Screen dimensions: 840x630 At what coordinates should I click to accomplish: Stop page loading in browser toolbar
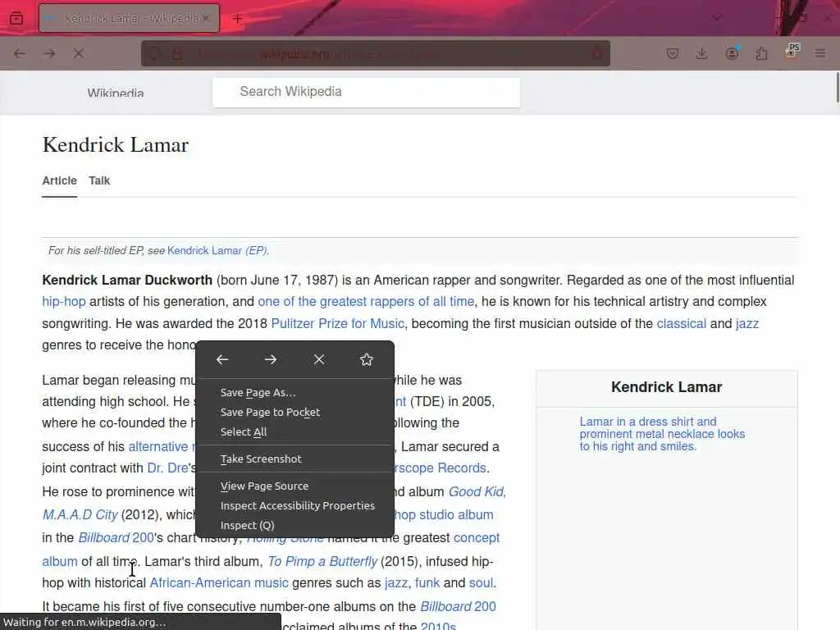click(x=79, y=53)
